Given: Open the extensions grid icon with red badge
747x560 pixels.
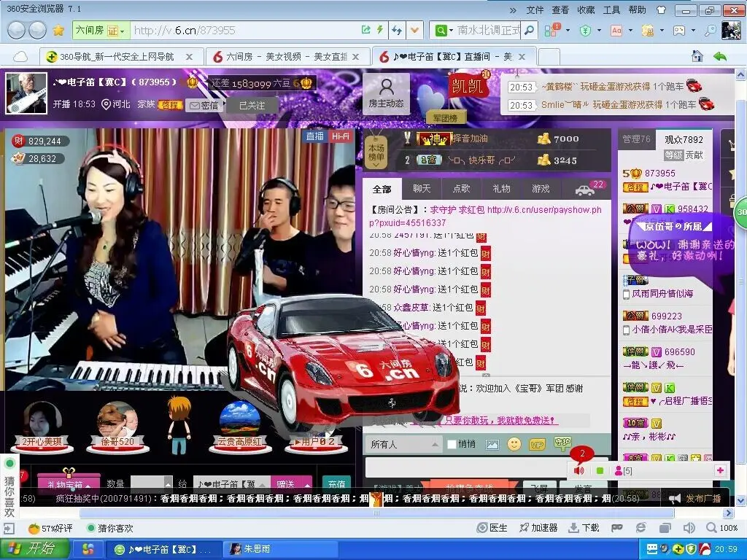Looking at the screenshot, I should [551, 31].
